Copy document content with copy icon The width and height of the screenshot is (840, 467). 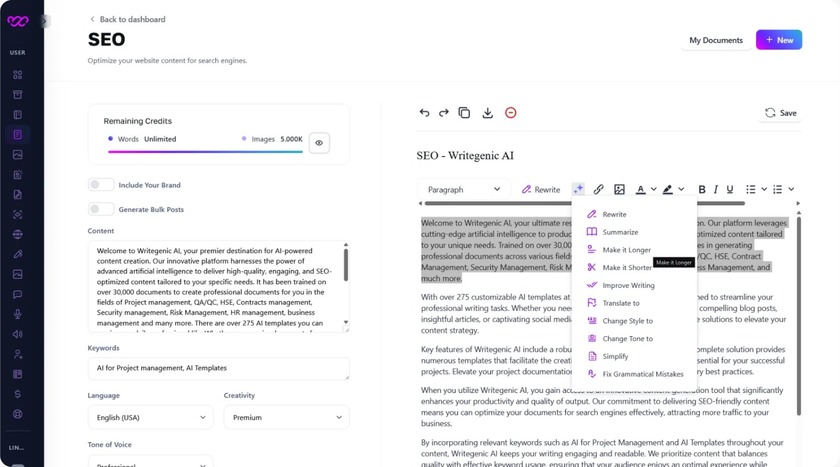tap(464, 112)
